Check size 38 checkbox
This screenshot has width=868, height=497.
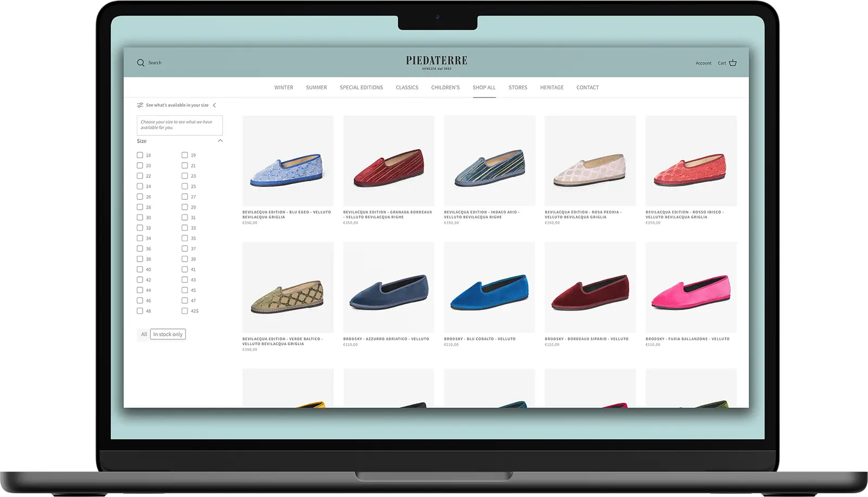click(x=140, y=259)
